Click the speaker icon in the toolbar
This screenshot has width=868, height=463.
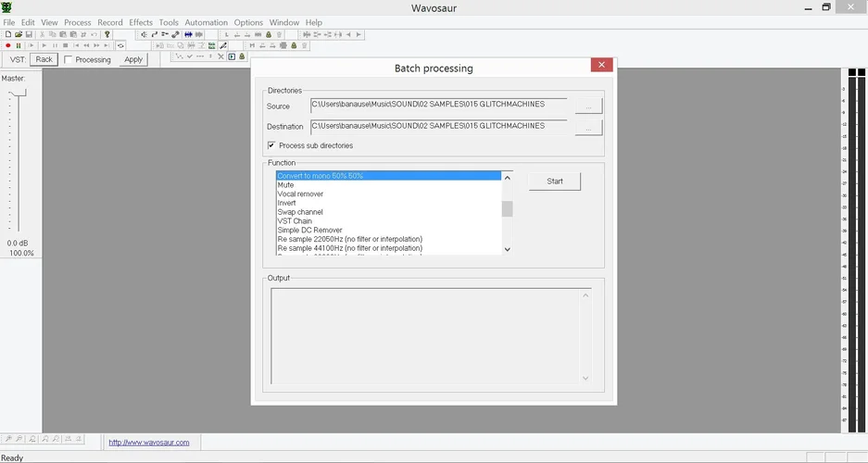pos(144,34)
